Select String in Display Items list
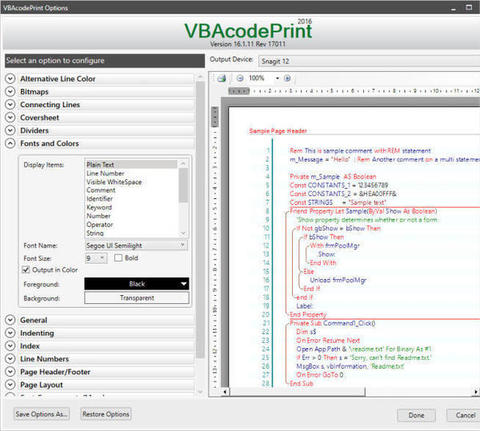The height and width of the screenshot is (431, 480). point(131,233)
